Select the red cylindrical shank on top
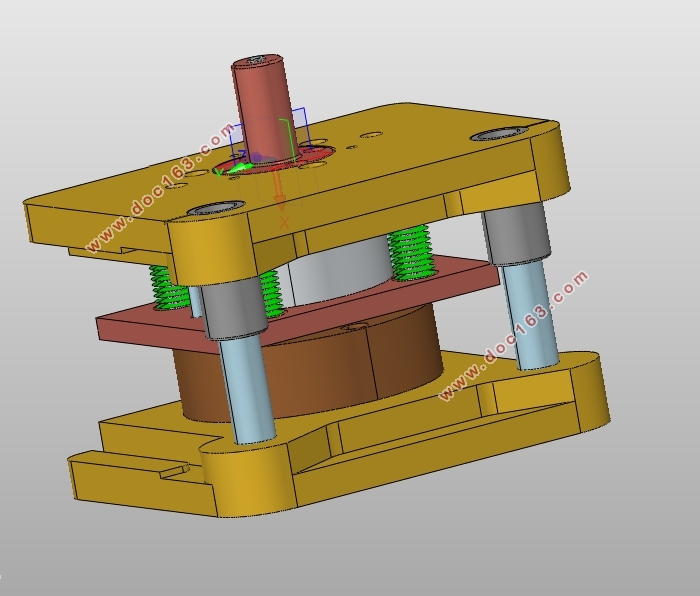 click(x=263, y=107)
